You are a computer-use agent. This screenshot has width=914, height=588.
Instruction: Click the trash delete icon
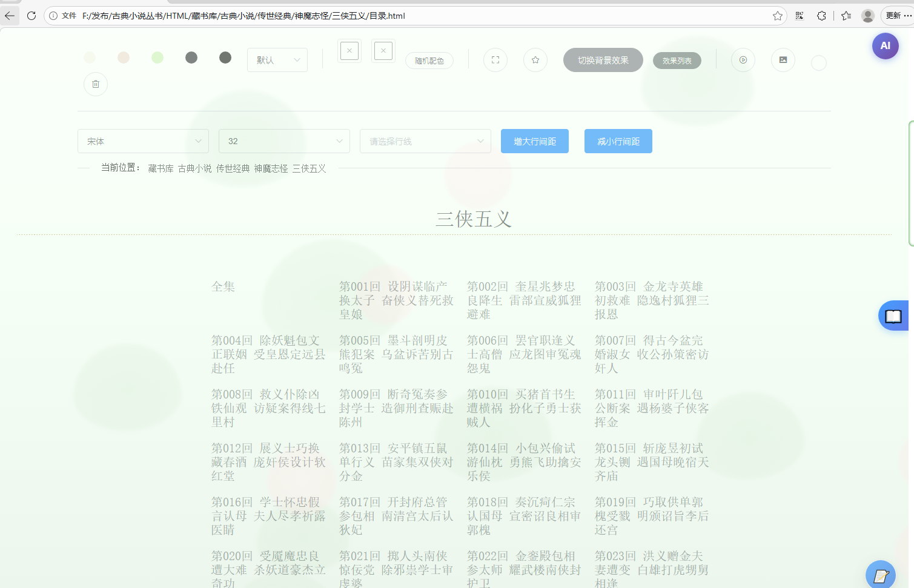[x=96, y=84]
